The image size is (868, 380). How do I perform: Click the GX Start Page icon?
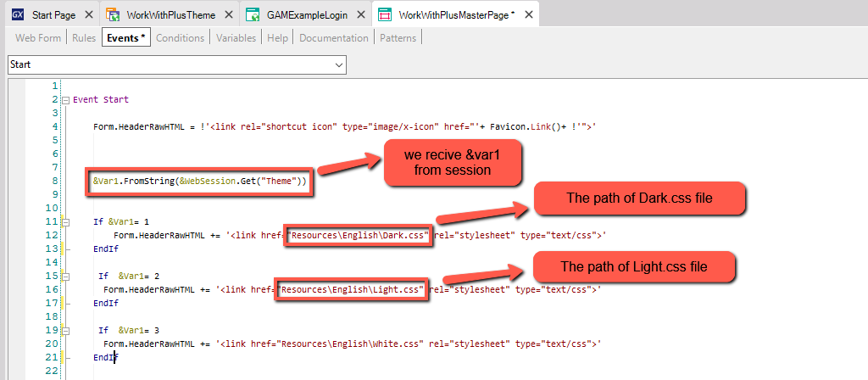pos(18,15)
